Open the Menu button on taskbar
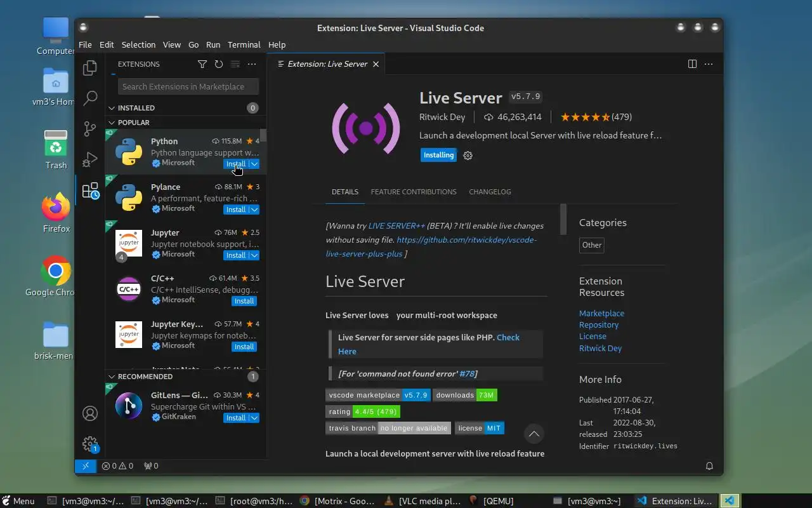The height and width of the screenshot is (508, 812). tap(18, 501)
